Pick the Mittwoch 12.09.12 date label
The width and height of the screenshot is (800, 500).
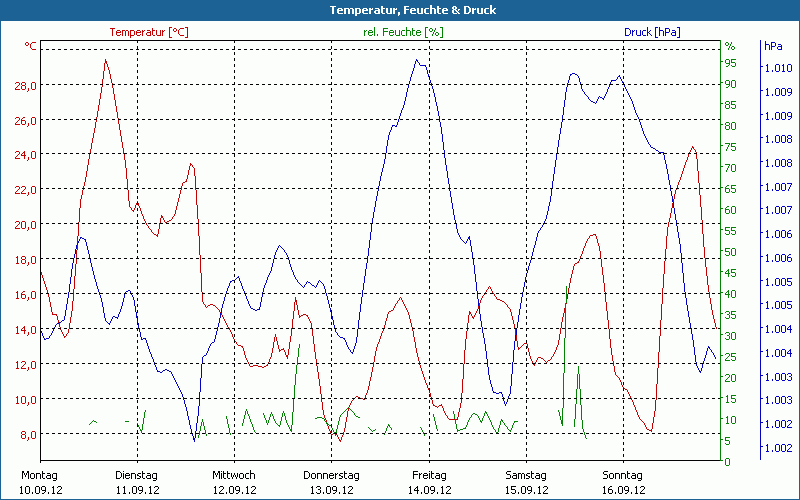coord(234,482)
